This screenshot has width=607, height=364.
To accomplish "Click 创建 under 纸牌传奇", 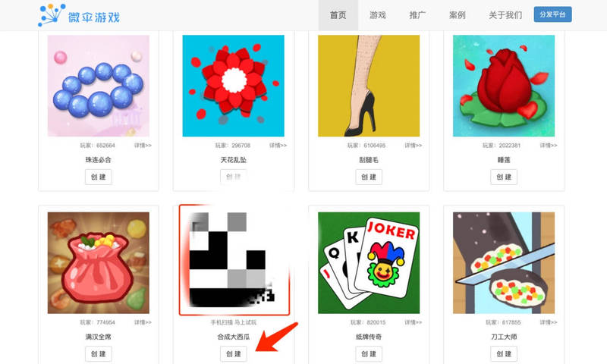I will [x=369, y=353].
